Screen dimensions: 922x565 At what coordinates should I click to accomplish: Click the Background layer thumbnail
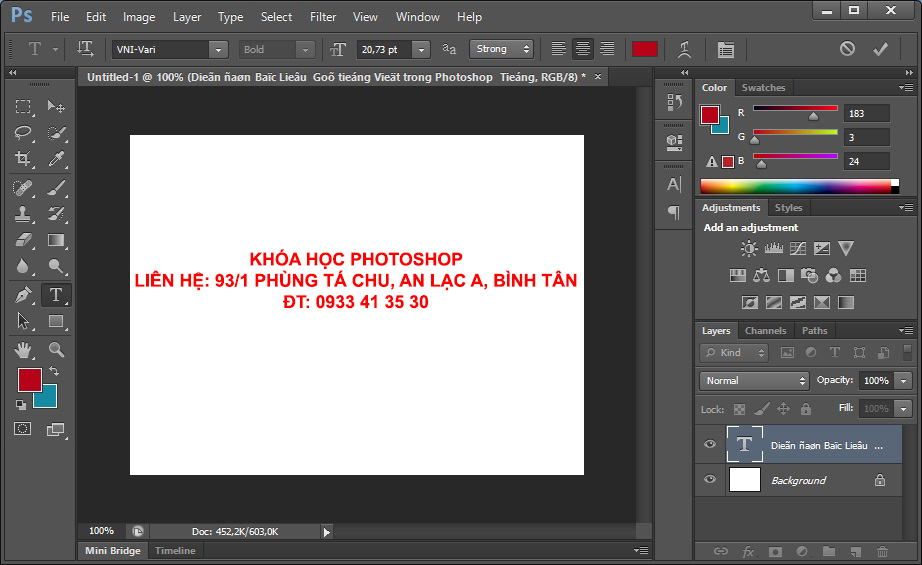(x=744, y=479)
